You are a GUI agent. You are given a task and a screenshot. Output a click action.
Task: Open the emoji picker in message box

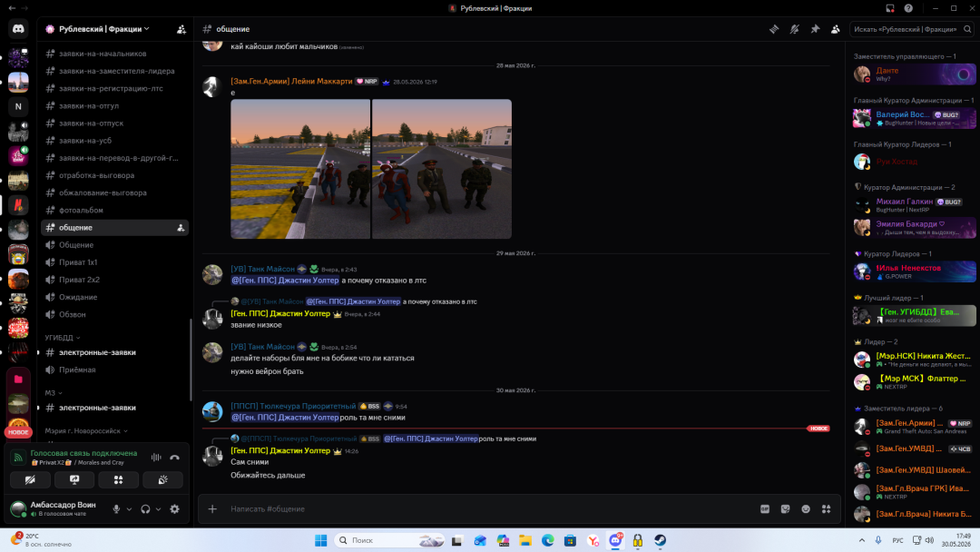coord(806,508)
